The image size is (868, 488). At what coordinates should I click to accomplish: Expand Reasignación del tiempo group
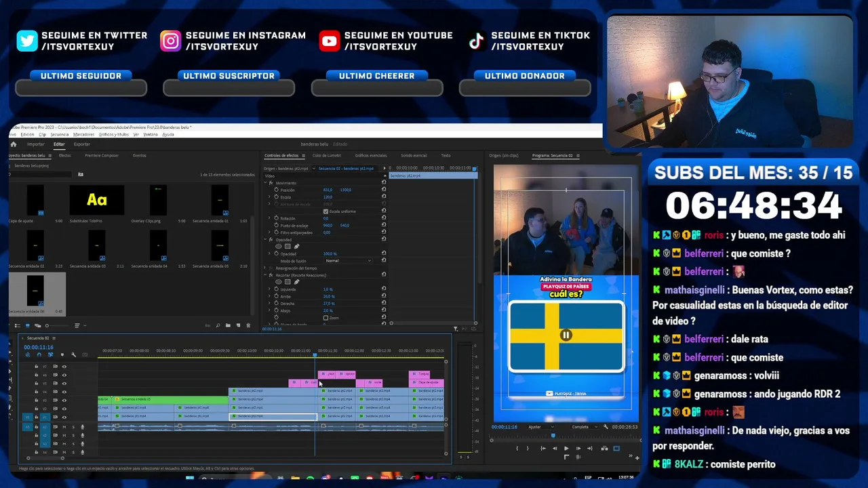click(264, 267)
